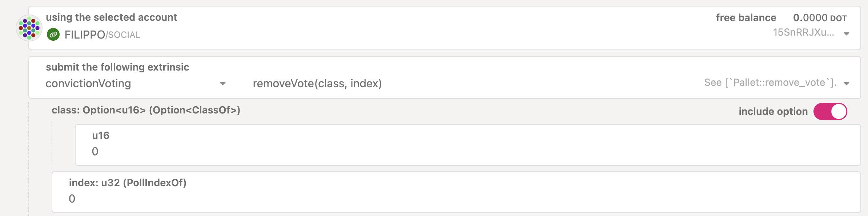Click the Pallet::remove_vote description text
The image size is (868, 216).
click(770, 83)
